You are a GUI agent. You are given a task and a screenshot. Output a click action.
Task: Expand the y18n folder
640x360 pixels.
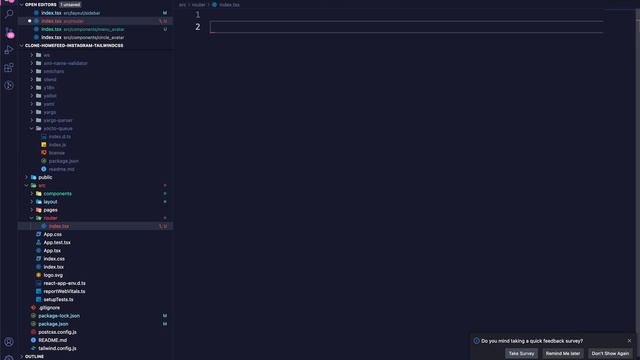(x=32, y=88)
